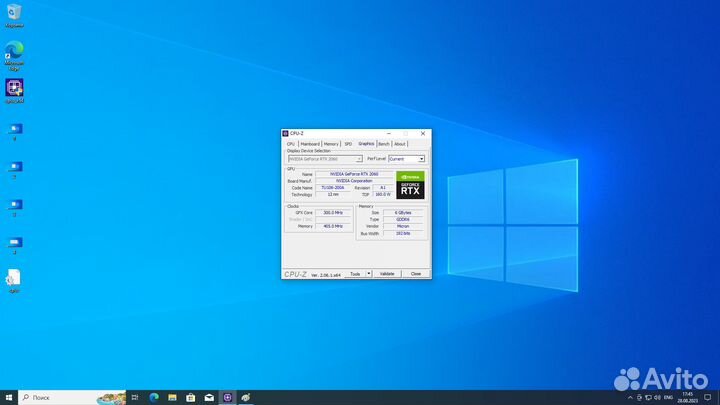Click the taskbar search box
The height and width of the screenshot is (405, 720).
coord(73,397)
